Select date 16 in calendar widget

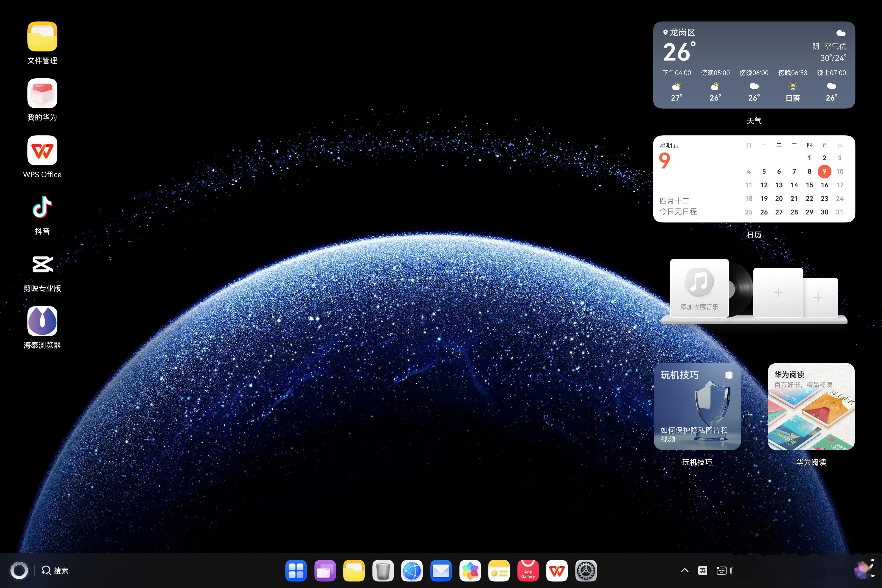tap(824, 185)
